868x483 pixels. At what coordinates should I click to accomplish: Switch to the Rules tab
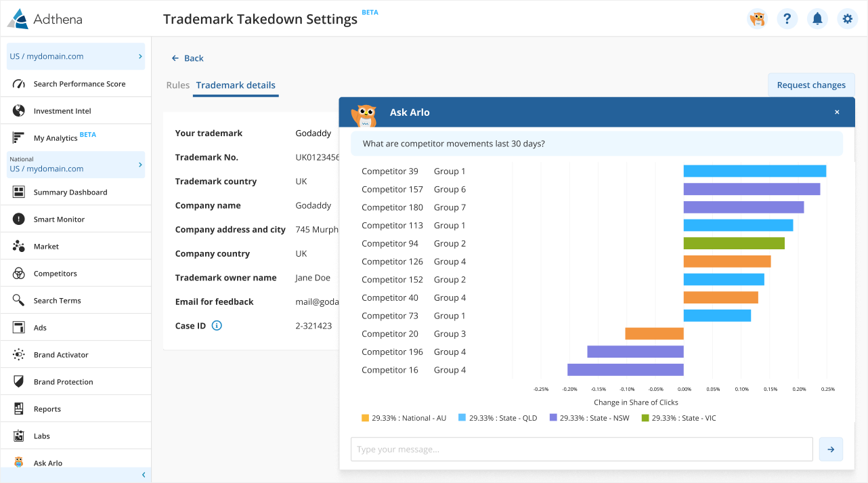click(x=178, y=85)
